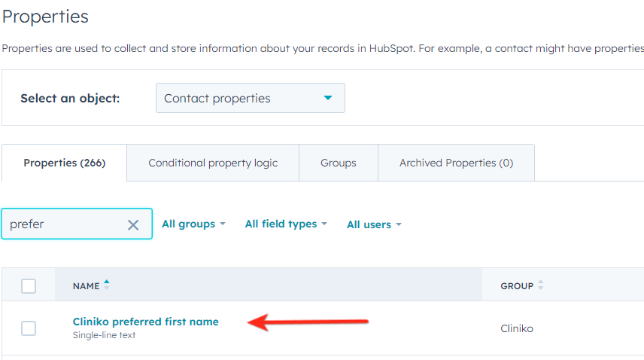Click the sort arrows beside NAME column

[107, 285]
